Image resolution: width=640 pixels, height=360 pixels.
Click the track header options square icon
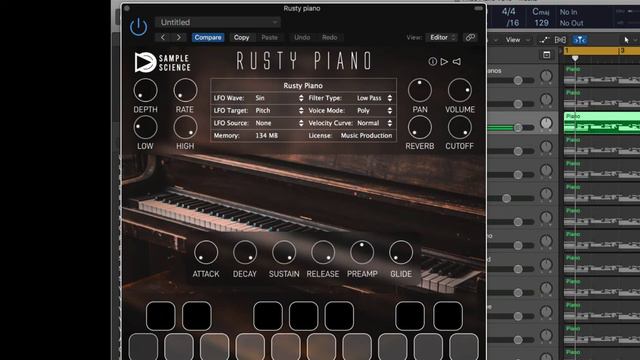pos(547,55)
